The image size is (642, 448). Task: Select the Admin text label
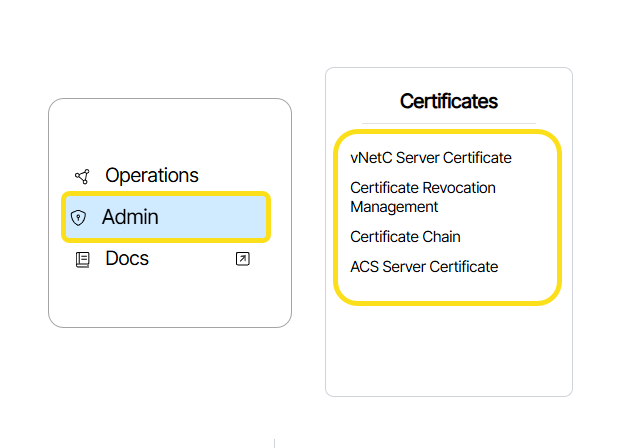(x=130, y=217)
